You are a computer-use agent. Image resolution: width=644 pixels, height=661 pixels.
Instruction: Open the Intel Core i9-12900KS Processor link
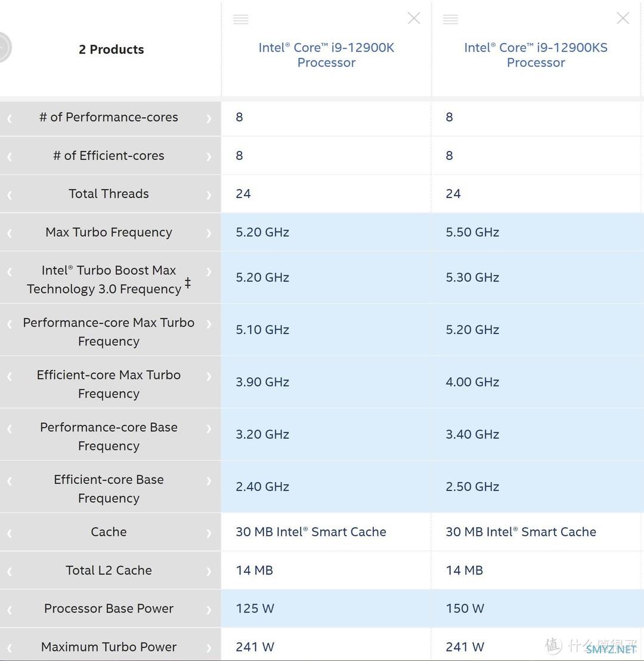click(535, 55)
